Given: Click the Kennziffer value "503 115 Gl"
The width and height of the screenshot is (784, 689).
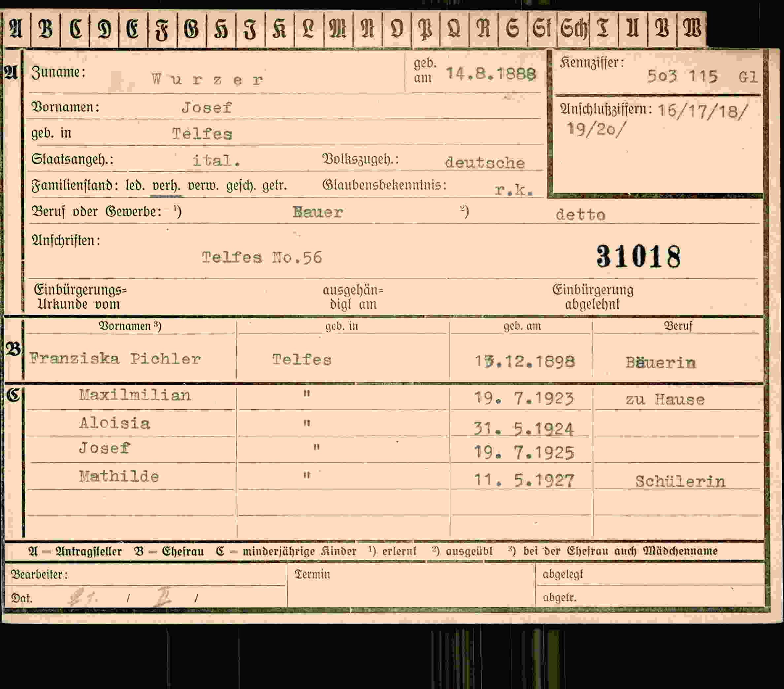Looking at the screenshot, I should coord(702,76).
